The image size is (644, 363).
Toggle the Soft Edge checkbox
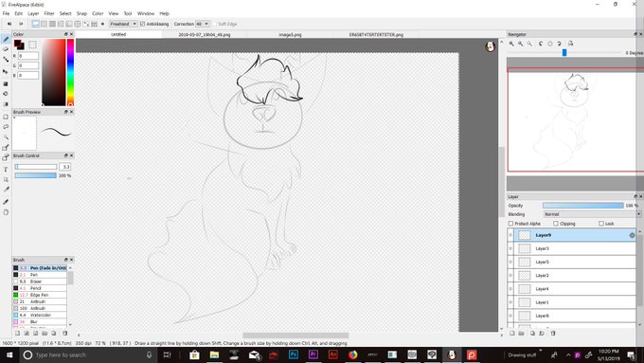(214, 24)
